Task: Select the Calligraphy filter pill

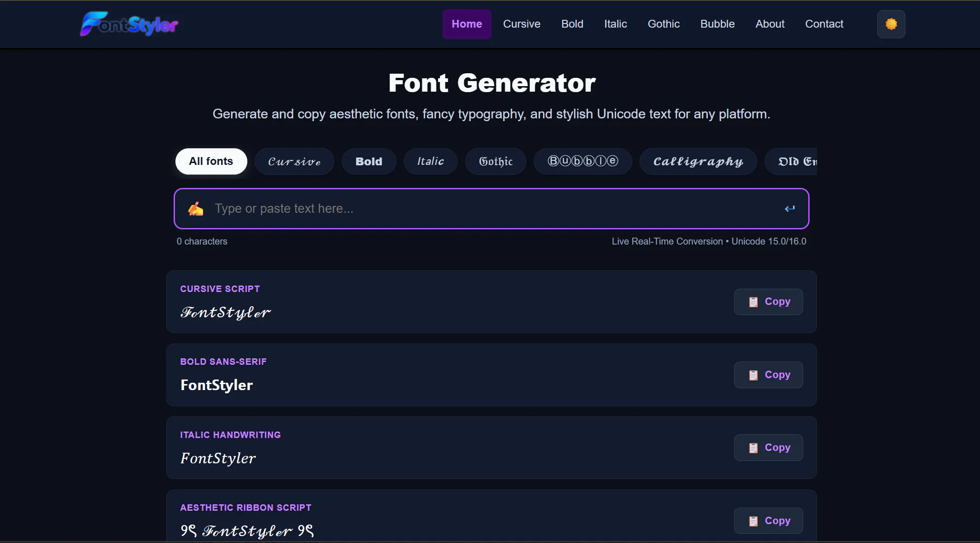Action: [698, 161]
